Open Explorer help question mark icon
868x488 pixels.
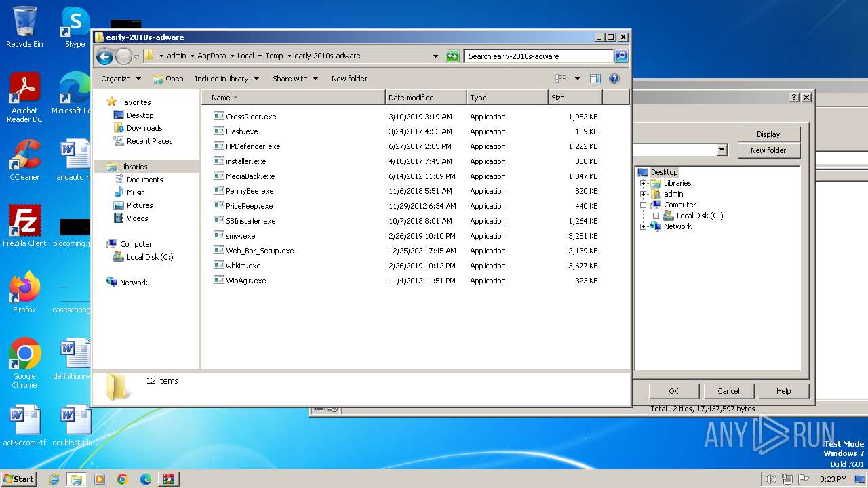(x=614, y=79)
